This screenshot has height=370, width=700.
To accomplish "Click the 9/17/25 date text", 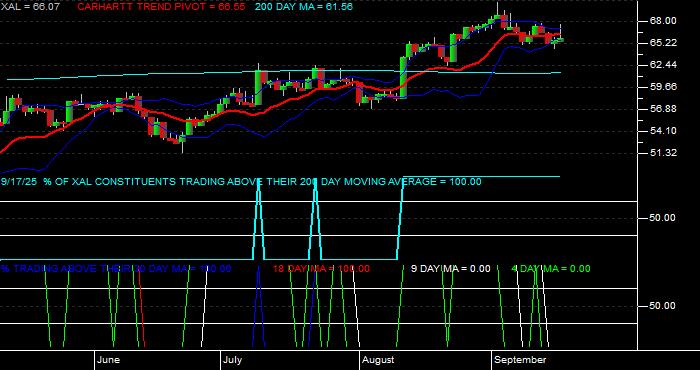I will pos(20,182).
